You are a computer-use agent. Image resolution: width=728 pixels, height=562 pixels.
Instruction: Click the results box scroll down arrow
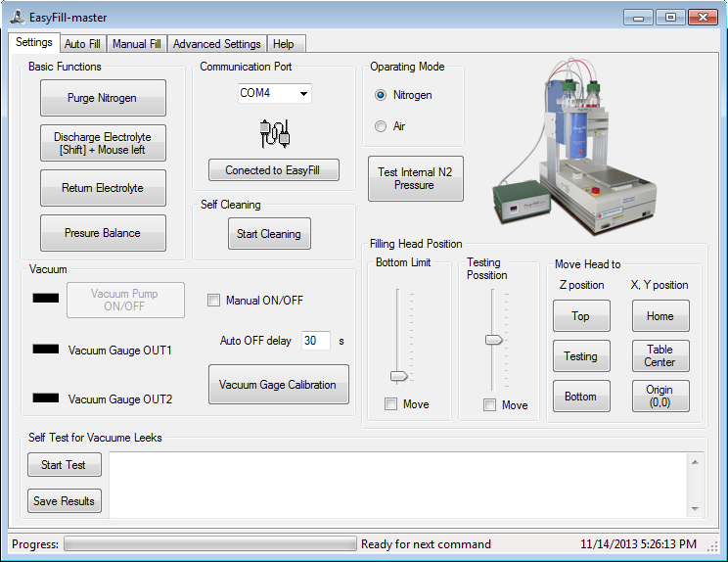coord(695,508)
